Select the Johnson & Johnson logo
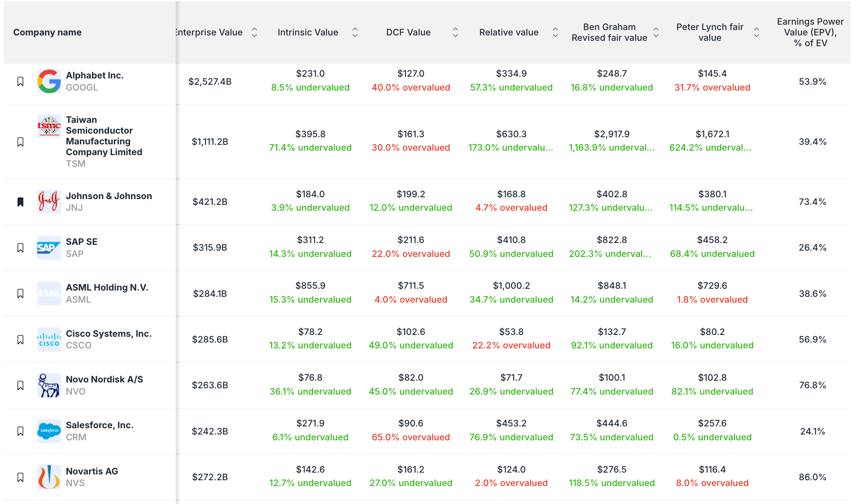This screenshot has width=857, height=504. [49, 202]
